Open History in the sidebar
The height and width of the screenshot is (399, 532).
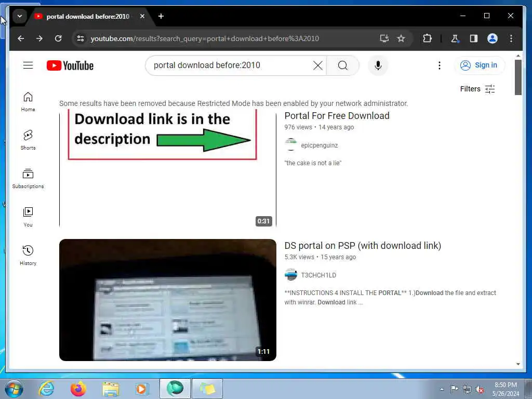(28, 255)
